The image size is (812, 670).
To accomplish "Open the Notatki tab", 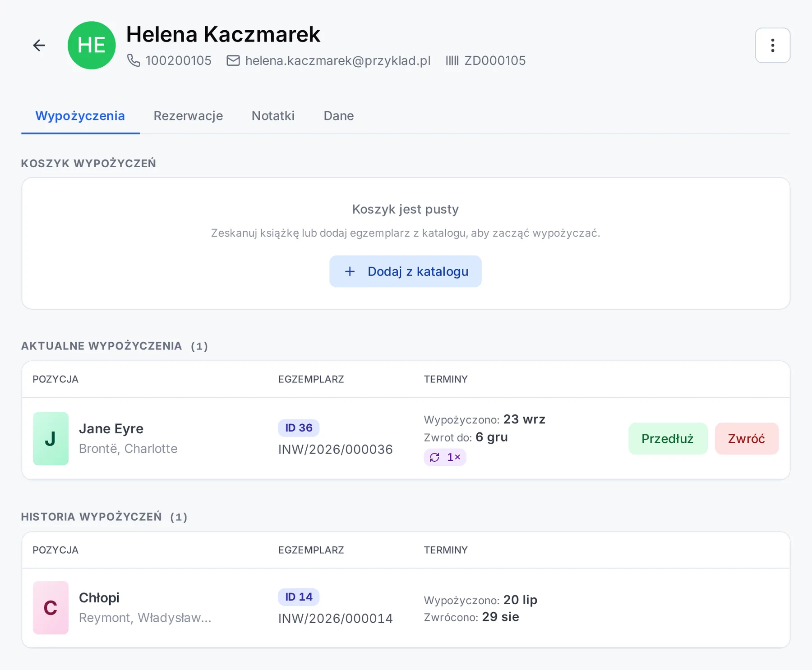I will [273, 116].
